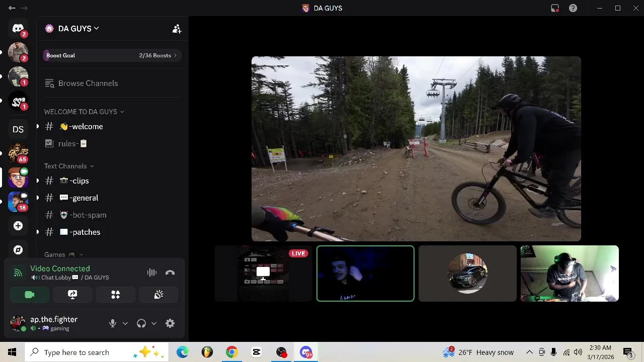Screen dimensions: 644x362
Task: Select the webcam tile with man in cap
Action: click(x=570, y=274)
